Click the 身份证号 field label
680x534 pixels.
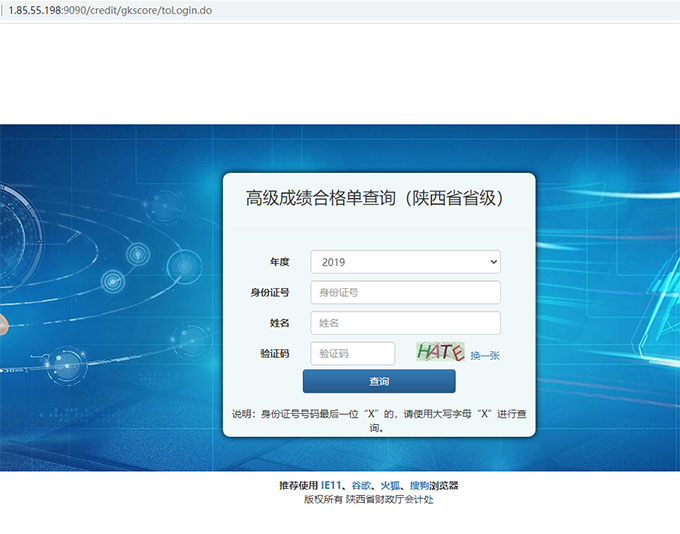tap(270, 292)
